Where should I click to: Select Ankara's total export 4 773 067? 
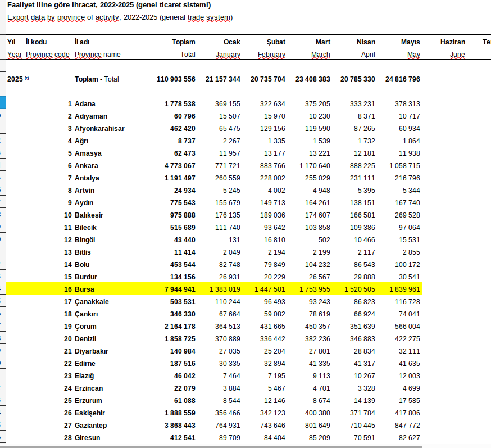(x=180, y=166)
